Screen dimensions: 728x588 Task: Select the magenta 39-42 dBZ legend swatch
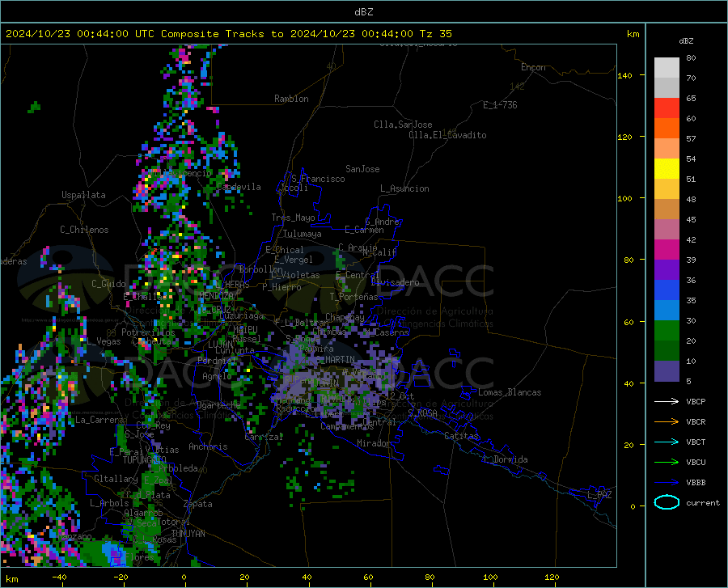coord(667,250)
